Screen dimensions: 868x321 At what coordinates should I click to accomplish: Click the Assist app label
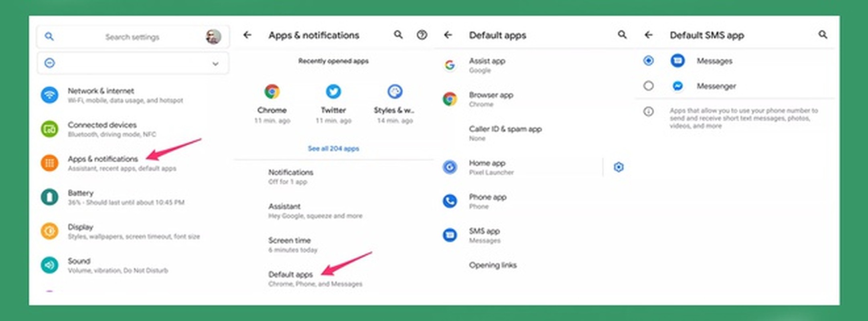point(487,61)
